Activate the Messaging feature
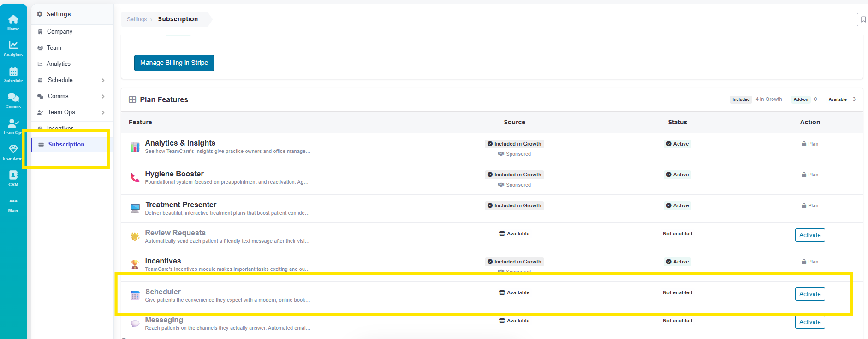This screenshot has height=339, width=868. click(810, 322)
